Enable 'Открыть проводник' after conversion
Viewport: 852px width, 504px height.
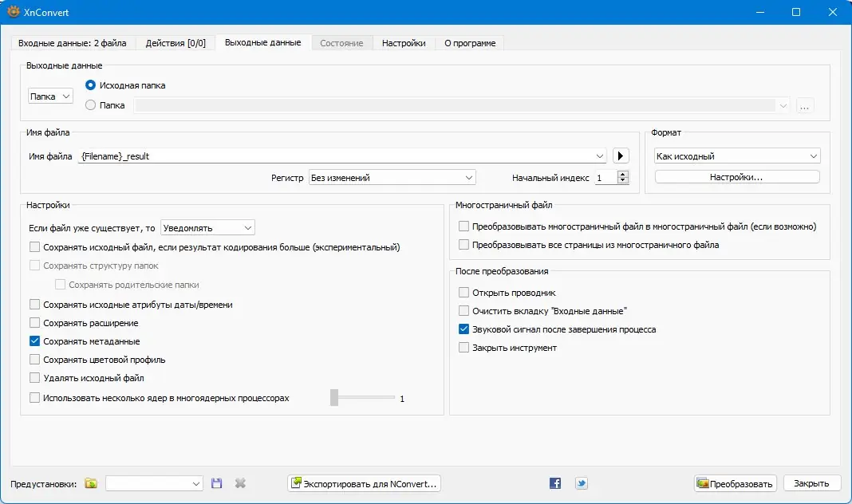click(x=463, y=292)
